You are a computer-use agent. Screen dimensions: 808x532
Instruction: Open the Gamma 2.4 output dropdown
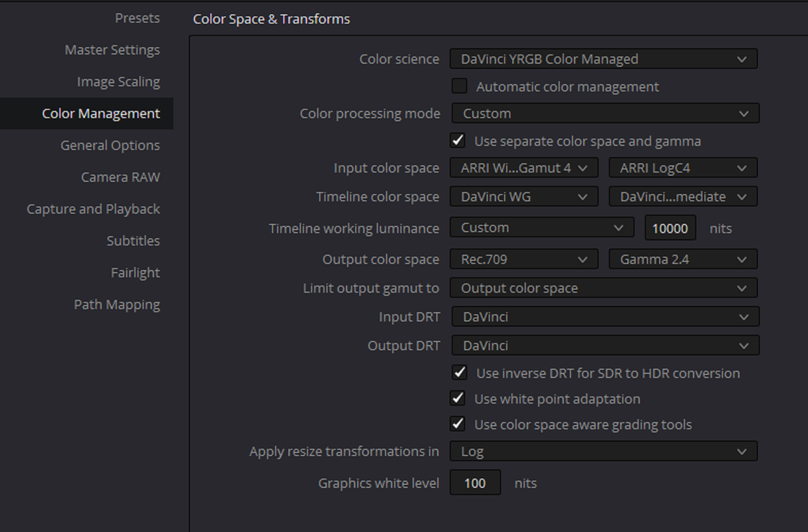pos(683,259)
